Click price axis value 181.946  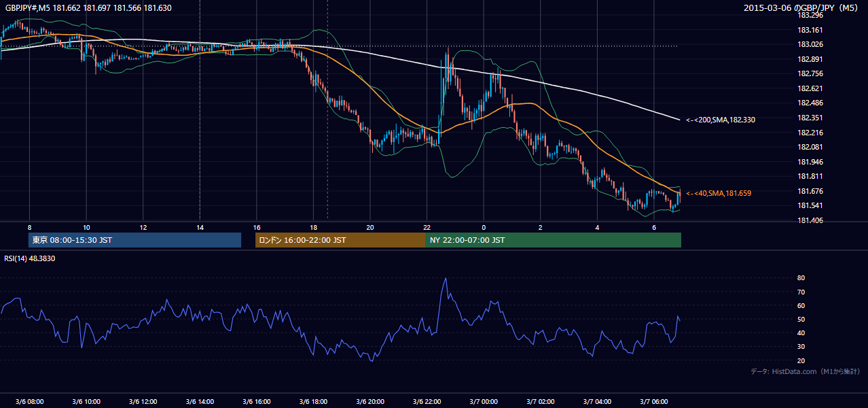[x=810, y=162]
